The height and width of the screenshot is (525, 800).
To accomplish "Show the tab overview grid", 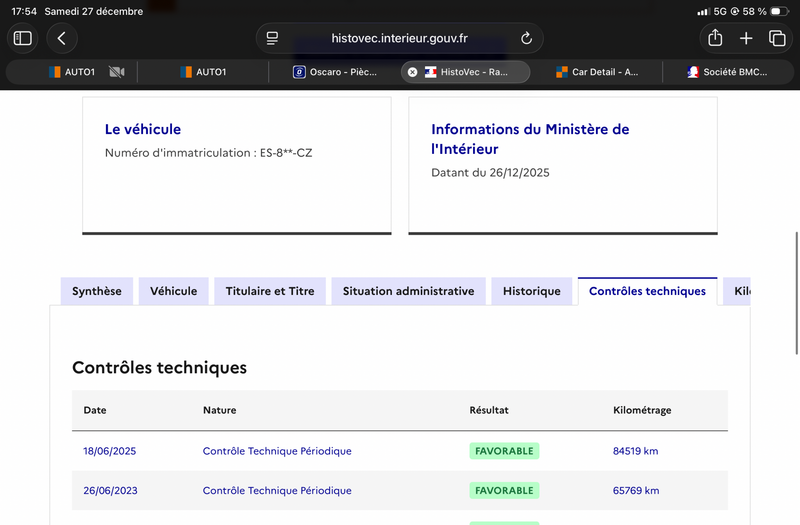I will pos(777,38).
